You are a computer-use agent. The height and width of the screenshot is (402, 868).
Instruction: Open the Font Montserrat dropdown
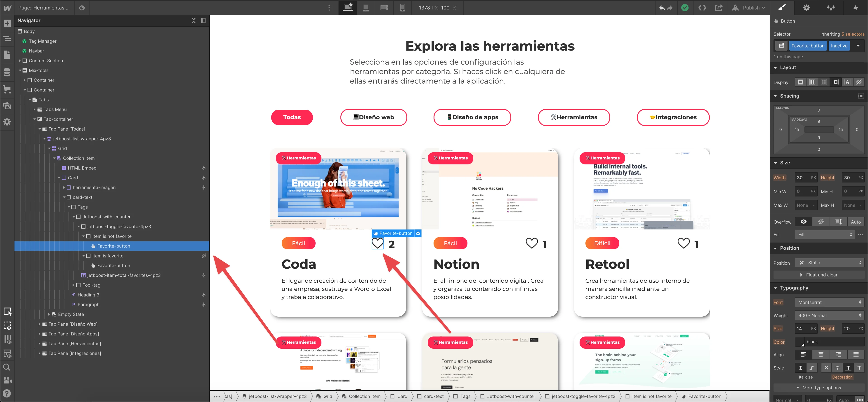click(x=829, y=302)
